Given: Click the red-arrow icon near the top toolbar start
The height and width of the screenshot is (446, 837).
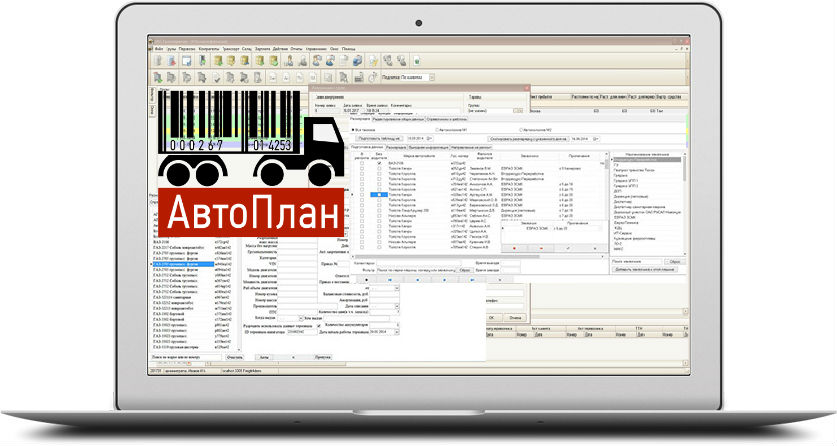Looking at the screenshot, I should 172,60.
